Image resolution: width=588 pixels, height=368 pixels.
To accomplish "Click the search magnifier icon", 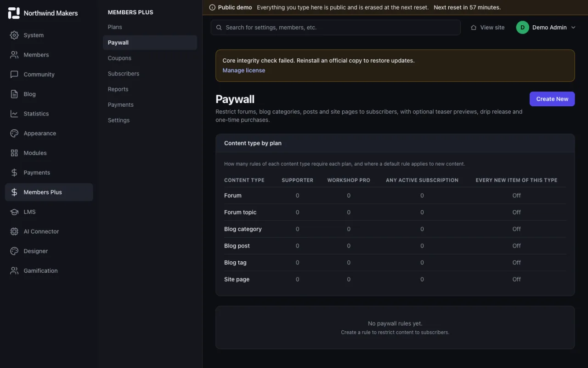I will click(219, 28).
